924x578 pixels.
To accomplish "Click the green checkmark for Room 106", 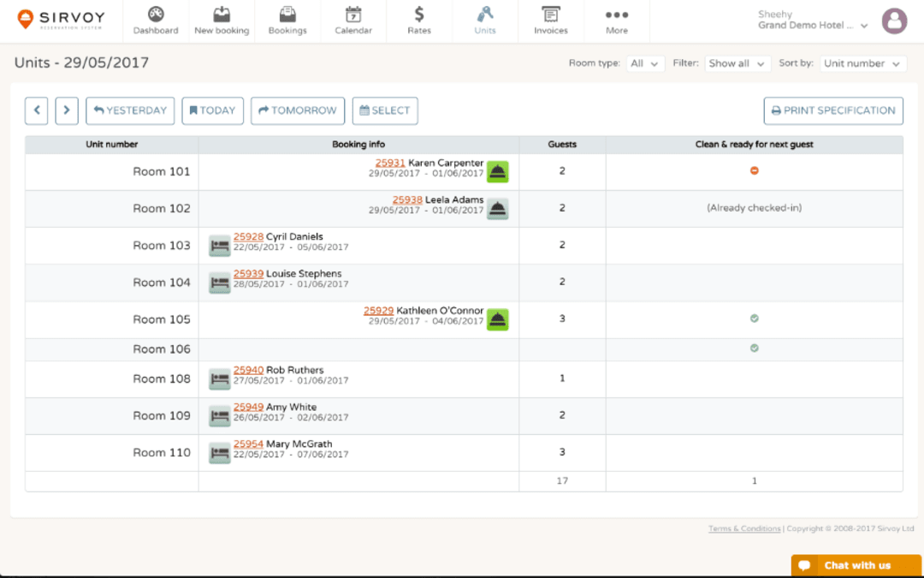I will tap(754, 349).
